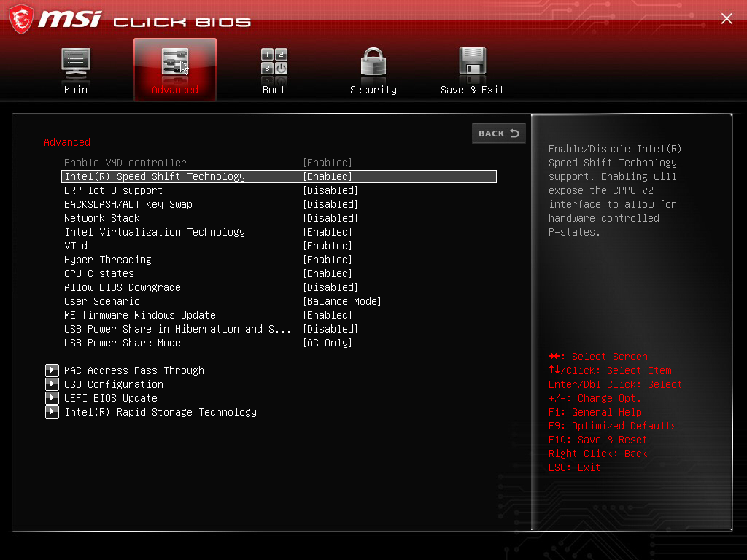Expand USB Configuration submenu arrow icon
Viewport: 747px width, 560px height.
point(52,384)
